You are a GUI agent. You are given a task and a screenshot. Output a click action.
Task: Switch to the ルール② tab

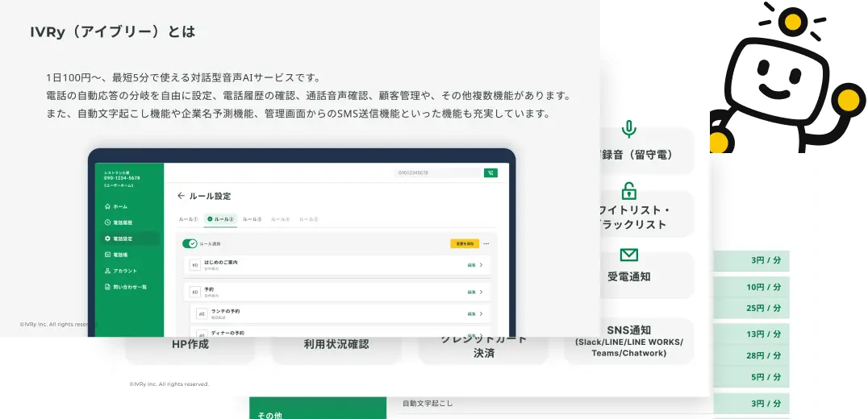click(x=221, y=219)
